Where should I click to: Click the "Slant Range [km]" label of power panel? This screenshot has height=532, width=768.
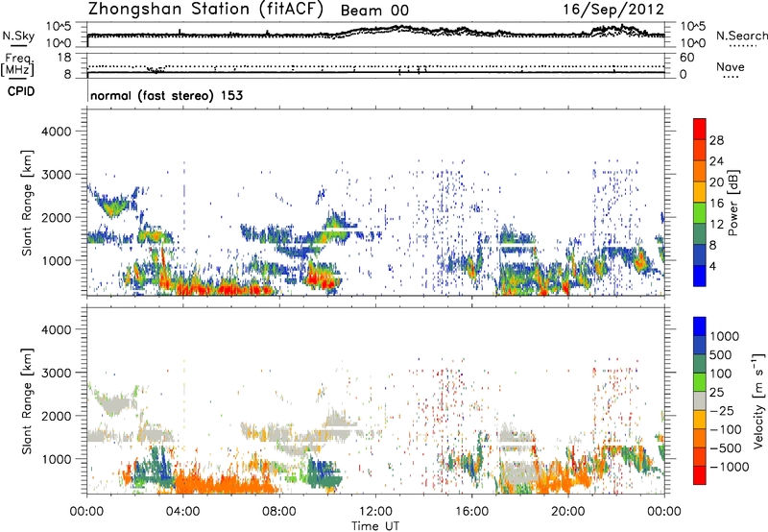(x=27, y=203)
